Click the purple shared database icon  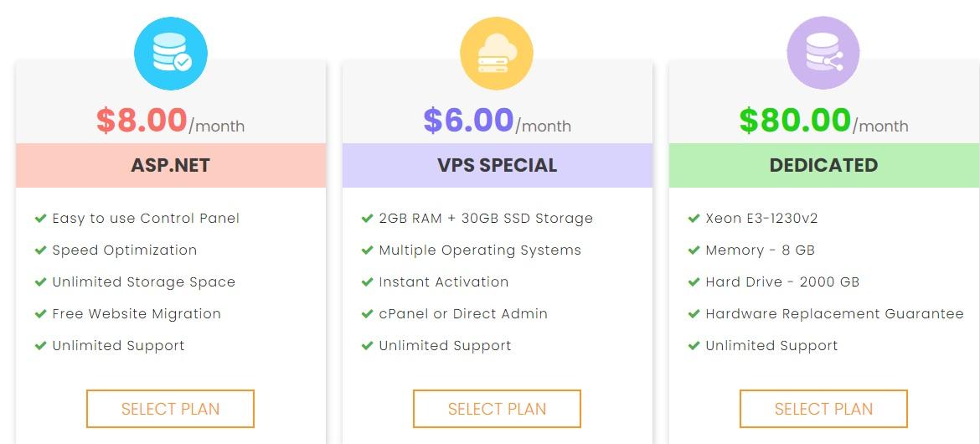[823, 54]
